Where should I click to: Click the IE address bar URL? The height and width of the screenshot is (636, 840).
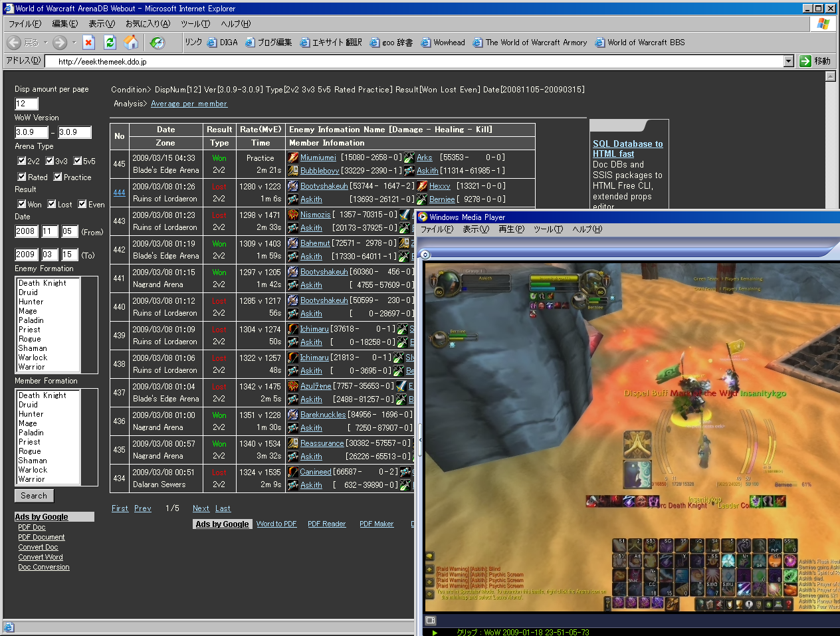coord(102,61)
